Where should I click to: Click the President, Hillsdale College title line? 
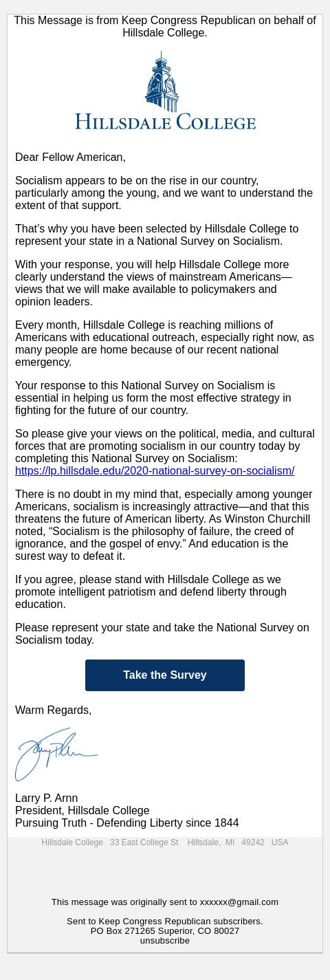82,810
